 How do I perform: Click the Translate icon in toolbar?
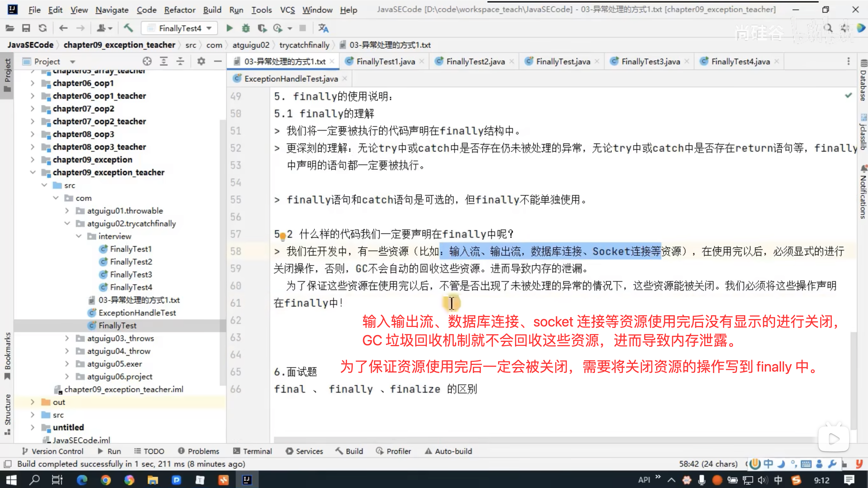[323, 28]
